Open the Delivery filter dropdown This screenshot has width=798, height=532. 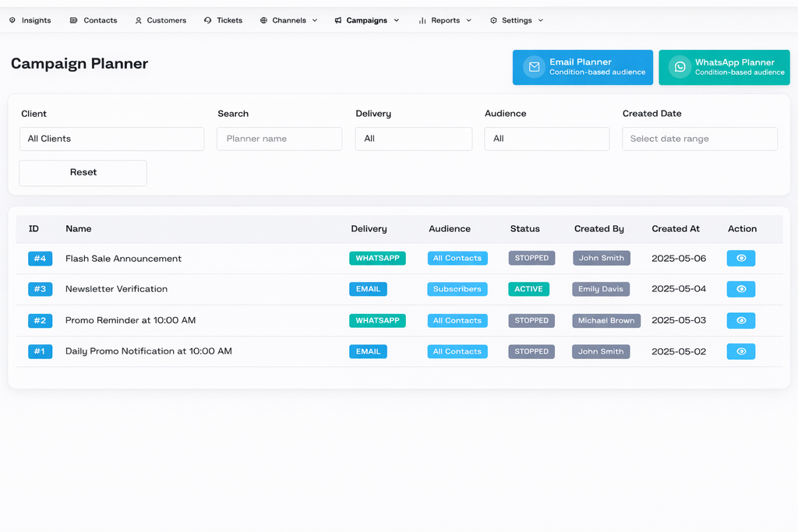point(413,139)
